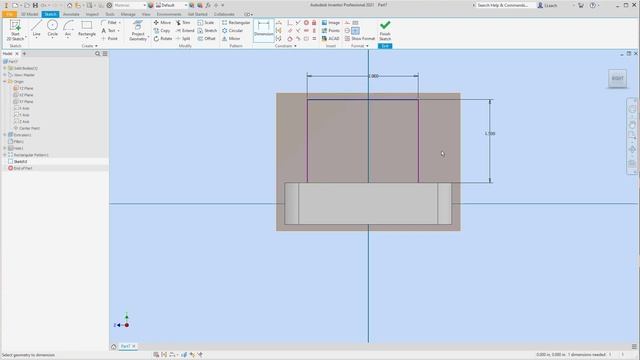This screenshot has width=640, height=360.
Task: Activate the Rotate tool
Action: pos(163,38)
